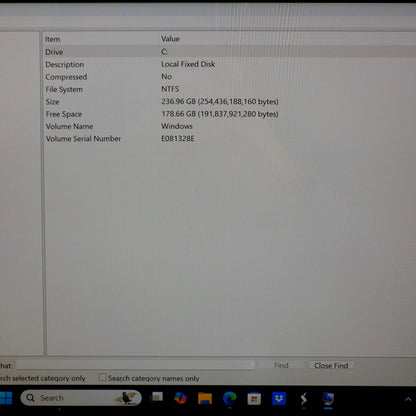Select the System Information taskbar icon
The height and width of the screenshot is (416, 416).
coord(328,398)
